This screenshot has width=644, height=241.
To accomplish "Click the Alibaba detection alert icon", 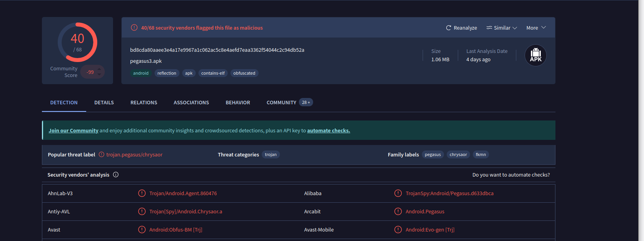I will pyautogui.click(x=398, y=193).
